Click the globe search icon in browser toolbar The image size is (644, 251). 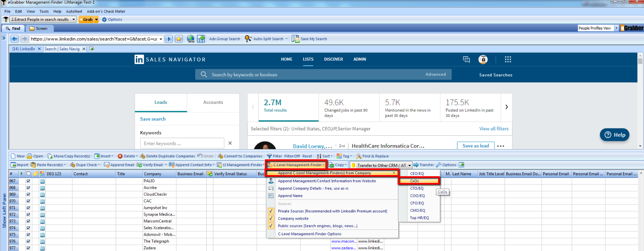191,39
